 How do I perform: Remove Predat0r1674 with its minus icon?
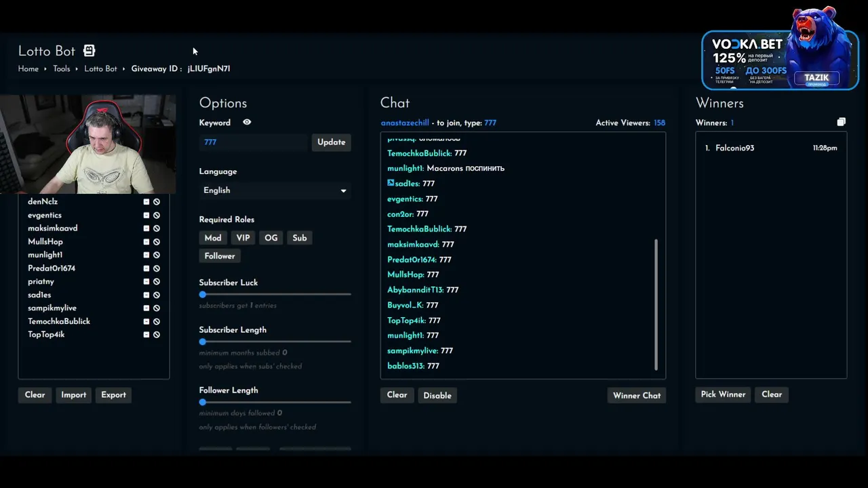click(146, 268)
